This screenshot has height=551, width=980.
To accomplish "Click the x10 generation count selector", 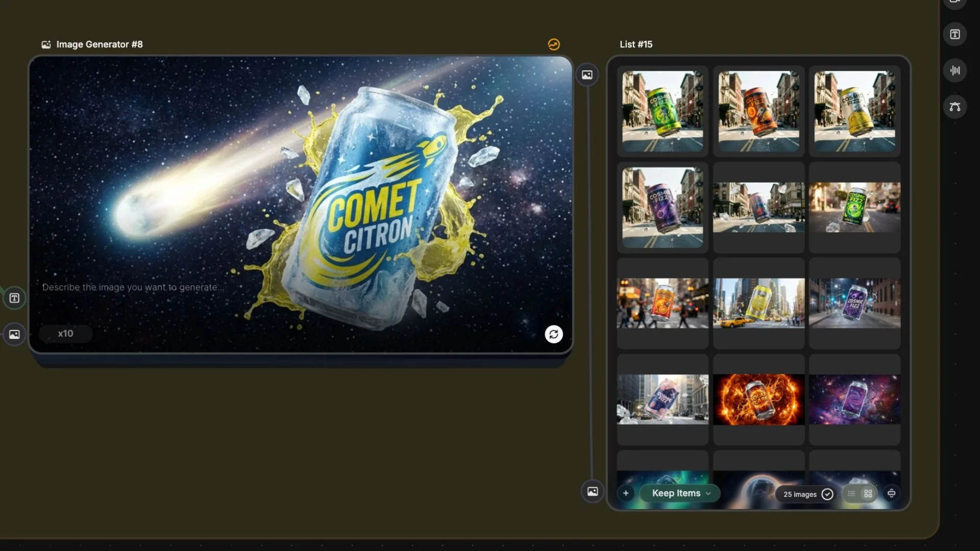I will tap(65, 334).
